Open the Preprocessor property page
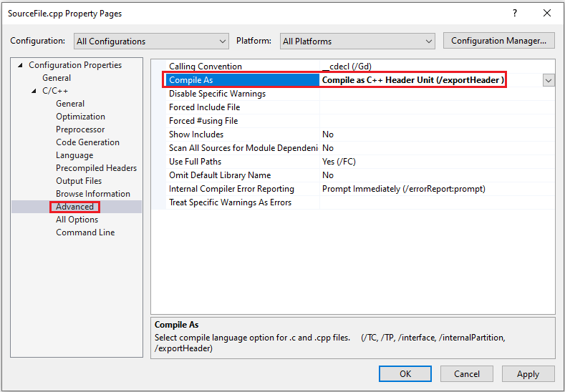 click(80, 129)
